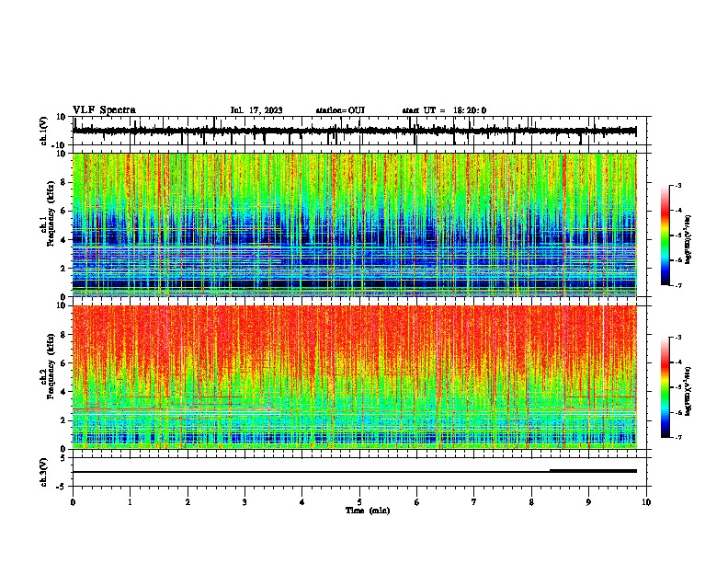
Task: Click the time axis tick label "7"
Action: (x=474, y=502)
